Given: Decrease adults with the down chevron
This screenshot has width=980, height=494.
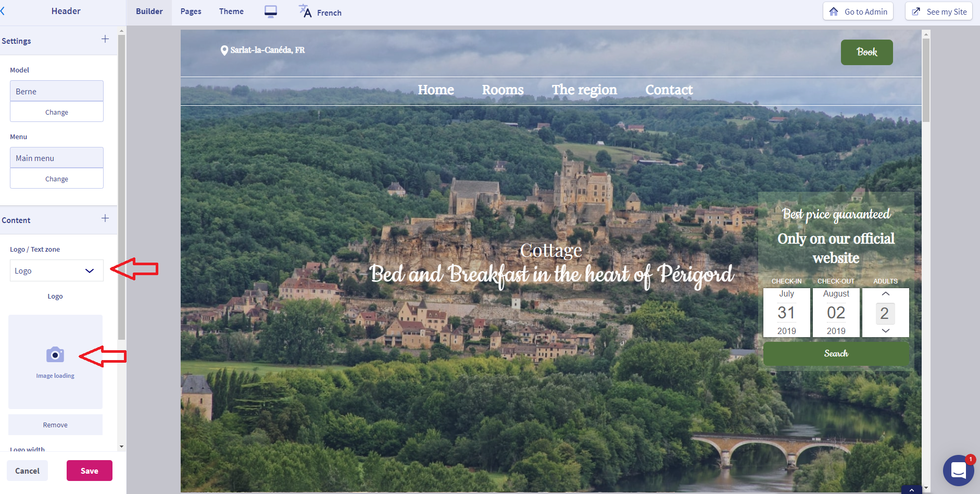Looking at the screenshot, I should (x=885, y=331).
